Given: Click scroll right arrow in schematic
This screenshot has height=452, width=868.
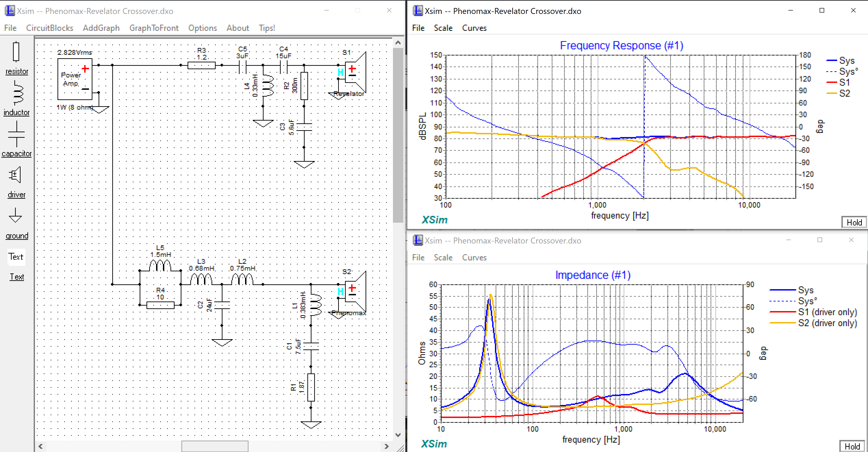Looking at the screenshot, I should coord(387,446).
